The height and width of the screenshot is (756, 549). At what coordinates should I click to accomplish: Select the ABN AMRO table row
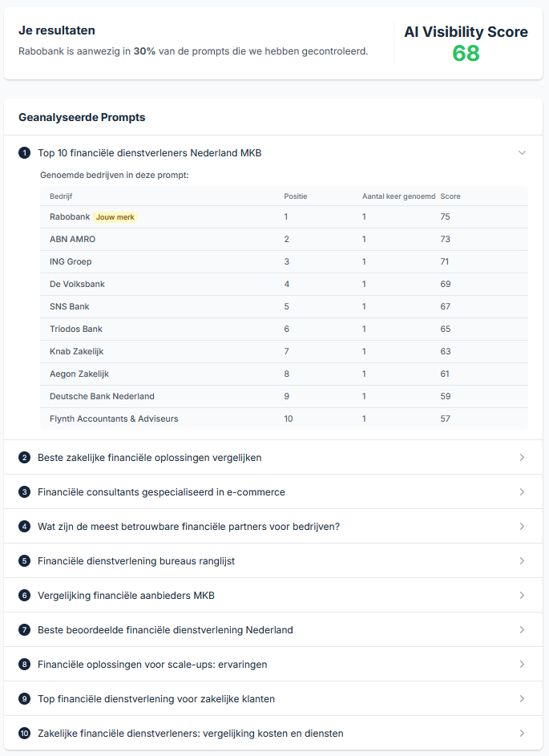[284, 239]
